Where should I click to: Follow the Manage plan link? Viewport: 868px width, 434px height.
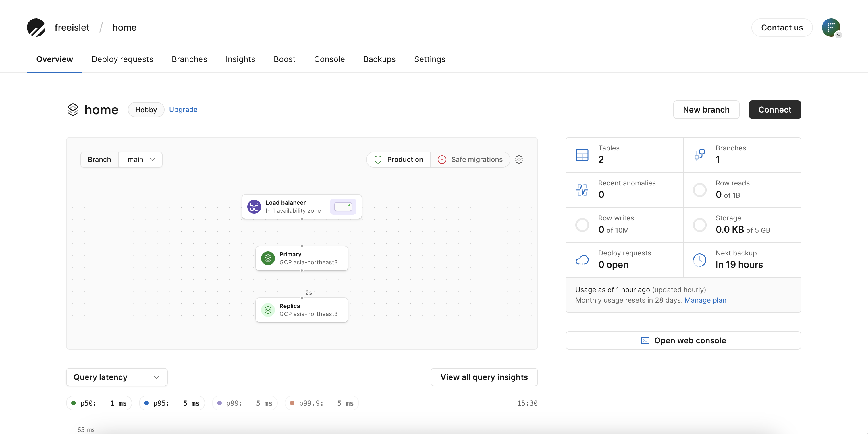click(705, 300)
